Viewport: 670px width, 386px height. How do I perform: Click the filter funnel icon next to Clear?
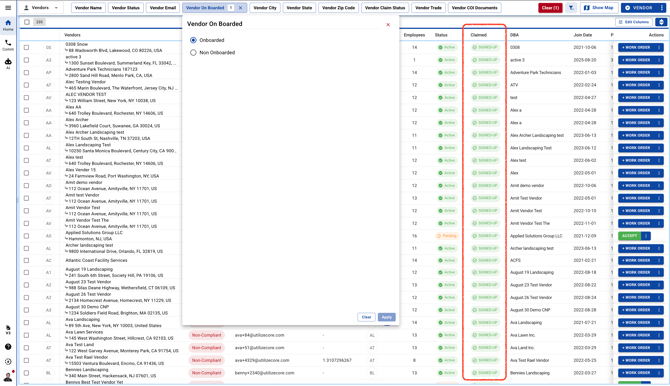[571, 8]
